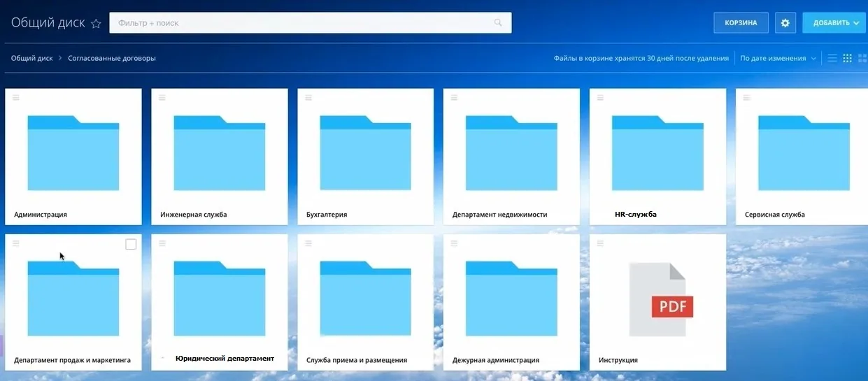This screenshot has width=868, height=381.
Task: Click the Инженерная служба folder name
Action: pyautogui.click(x=194, y=215)
